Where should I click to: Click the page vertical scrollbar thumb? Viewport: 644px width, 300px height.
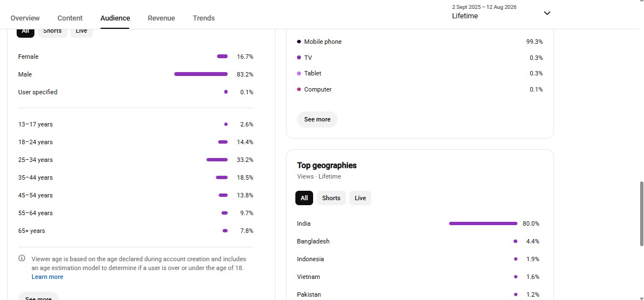(642, 213)
